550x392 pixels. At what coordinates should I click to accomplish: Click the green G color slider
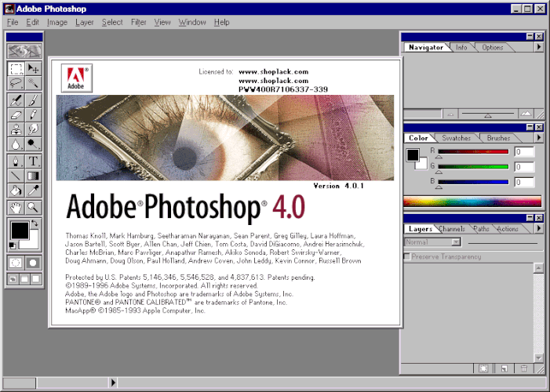tap(473, 166)
